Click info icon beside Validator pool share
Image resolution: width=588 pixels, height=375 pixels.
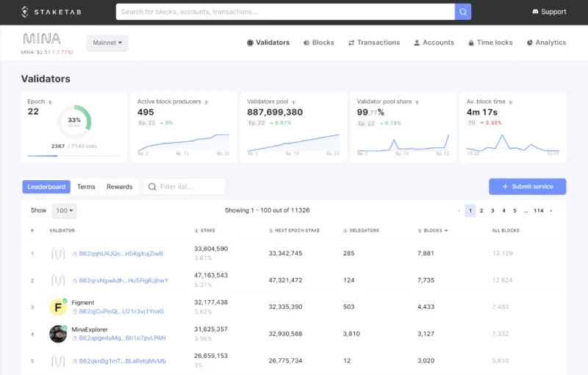click(417, 102)
